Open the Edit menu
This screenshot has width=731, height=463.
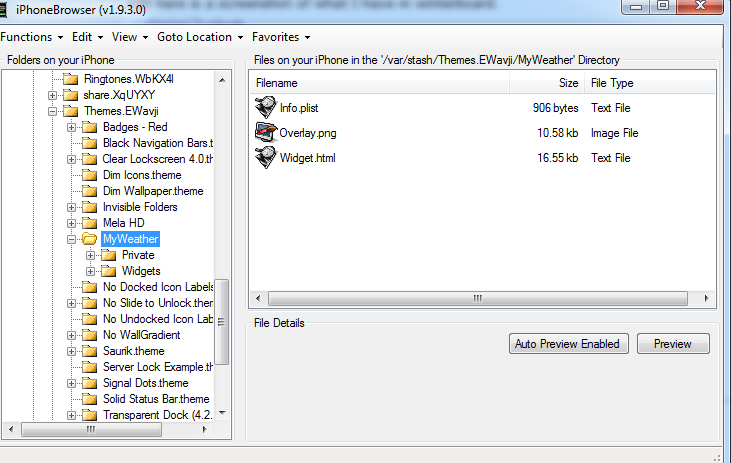87,37
